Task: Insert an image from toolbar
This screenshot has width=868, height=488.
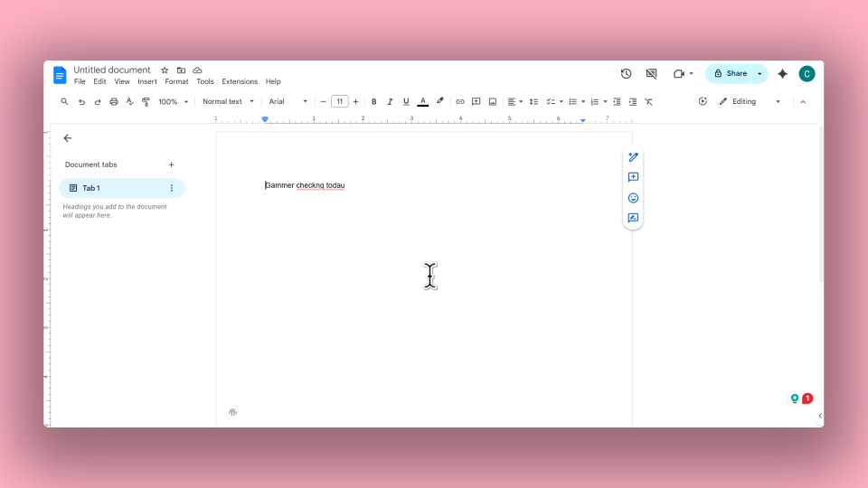Action: coord(492,102)
